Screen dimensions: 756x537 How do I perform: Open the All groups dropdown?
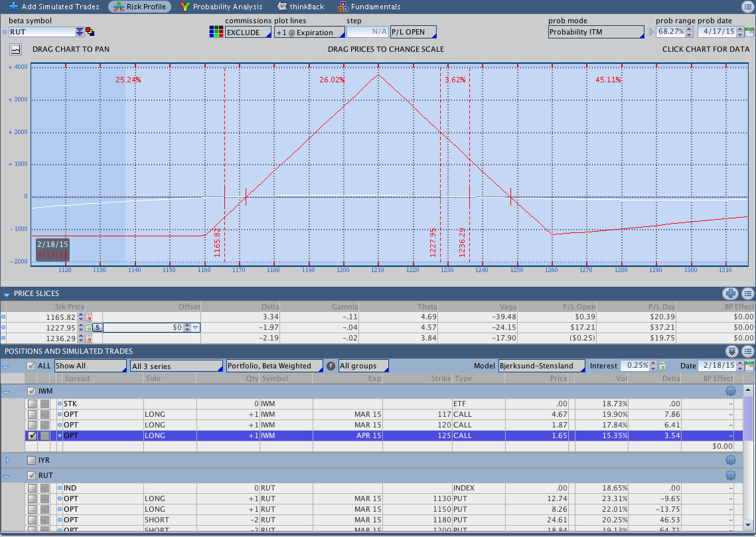pos(363,366)
